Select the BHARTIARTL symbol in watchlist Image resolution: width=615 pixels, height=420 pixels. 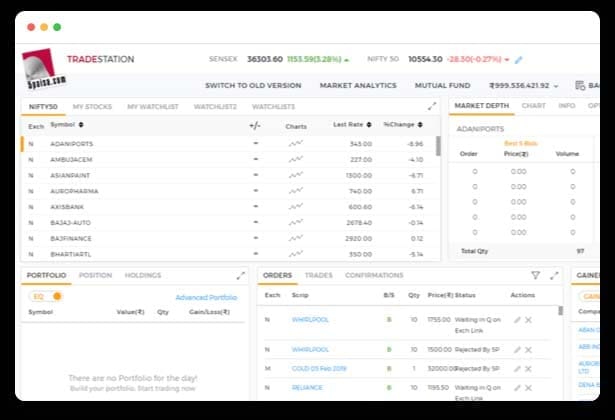[71, 254]
